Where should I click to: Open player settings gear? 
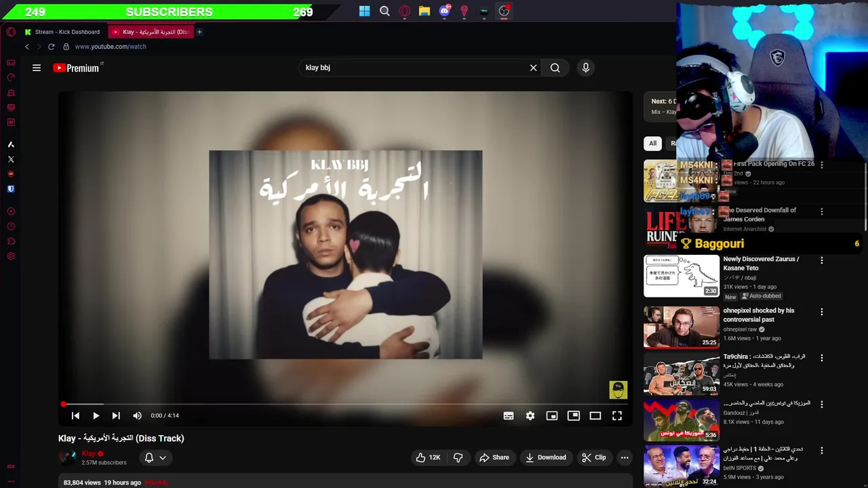530,415
